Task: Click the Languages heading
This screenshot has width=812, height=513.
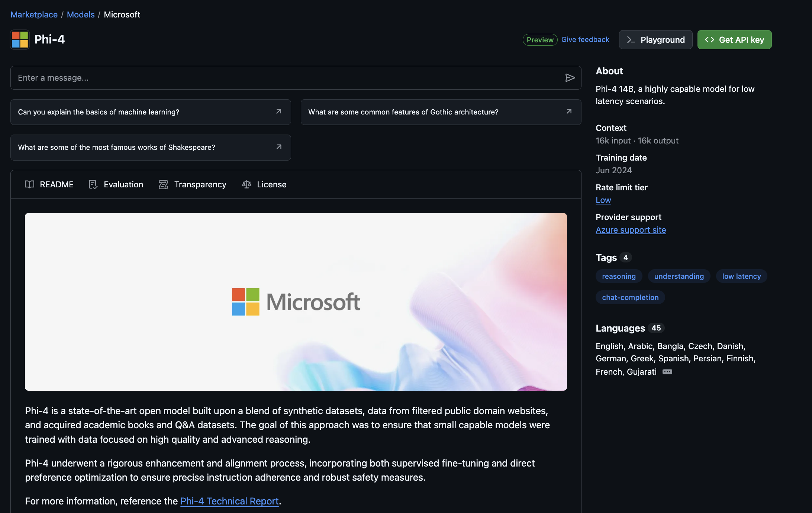Action: (x=620, y=328)
